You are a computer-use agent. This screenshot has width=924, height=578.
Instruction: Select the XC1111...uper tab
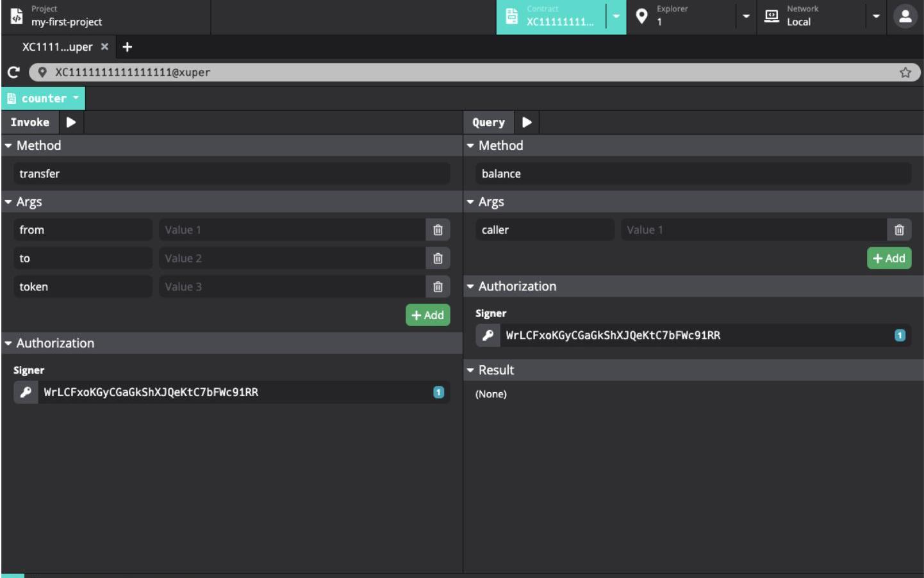57,47
